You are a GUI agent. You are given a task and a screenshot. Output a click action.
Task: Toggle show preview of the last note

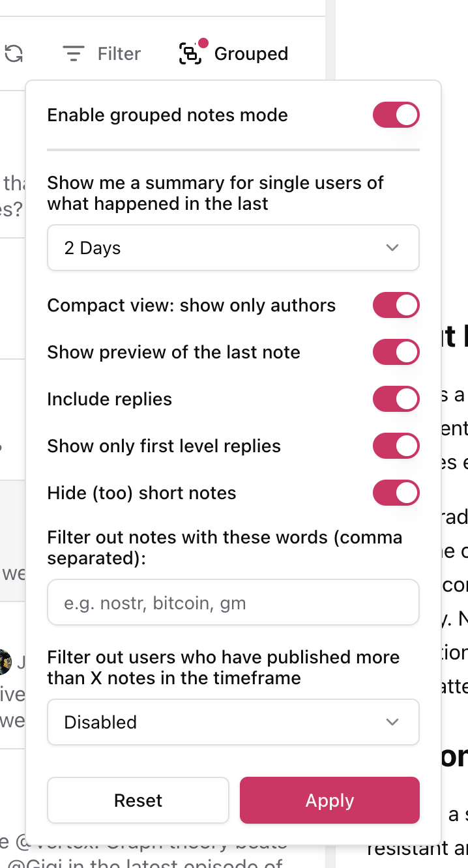[396, 352]
